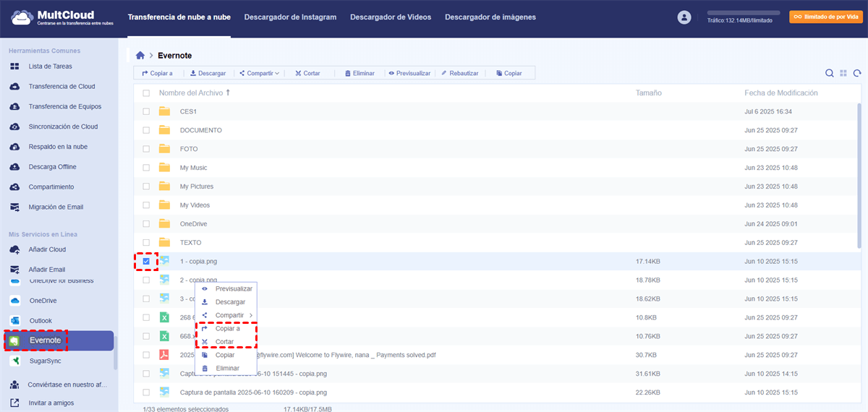Check the DOCUMENTO folder checkbox
This screenshot has height=412, width=868.
146,130
